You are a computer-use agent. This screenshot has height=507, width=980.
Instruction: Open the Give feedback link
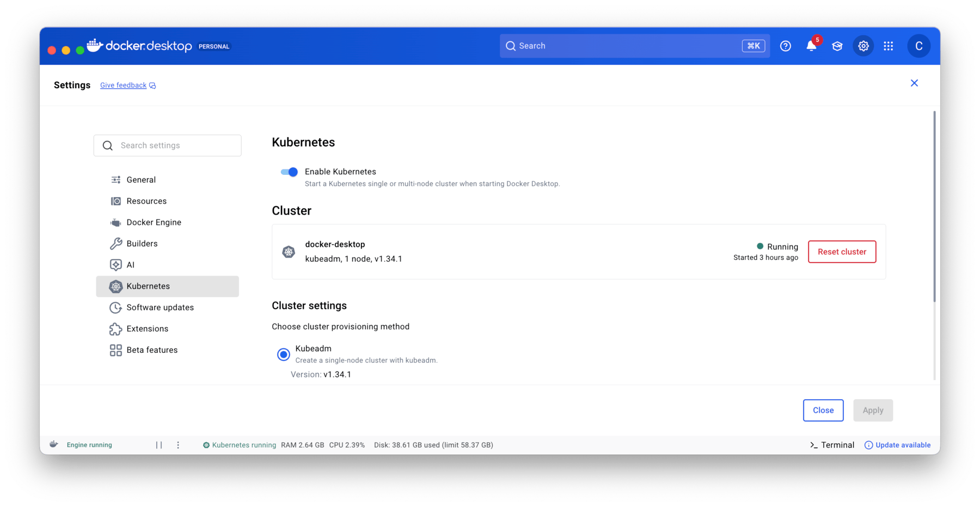pos(124,85)
